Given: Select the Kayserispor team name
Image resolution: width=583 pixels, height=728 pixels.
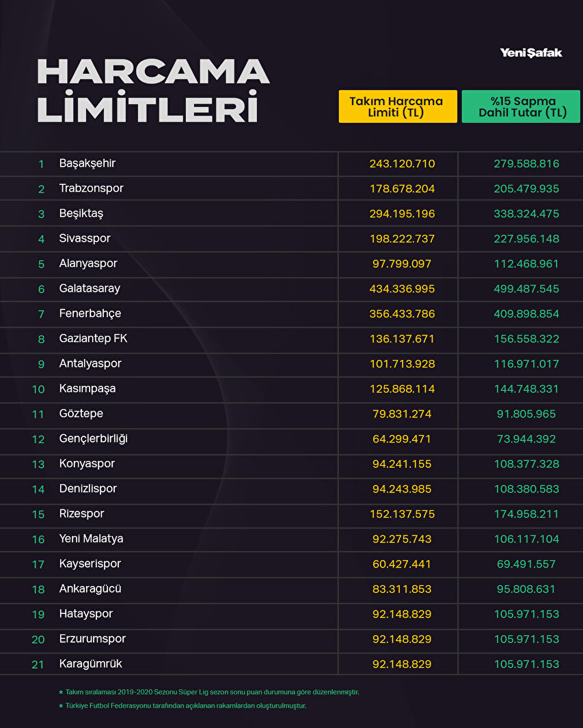Looking at the screenshot, I should pos(90,564).
